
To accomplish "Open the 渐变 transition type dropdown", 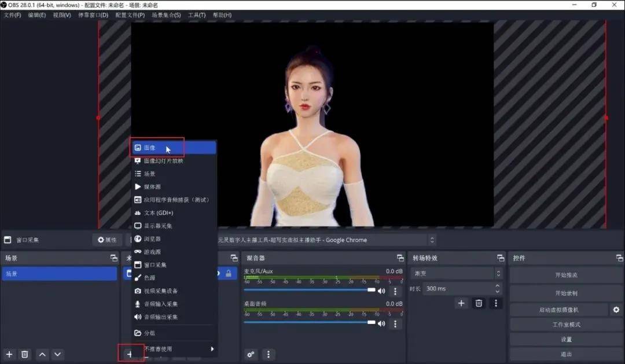I will (x=456, y=274).
